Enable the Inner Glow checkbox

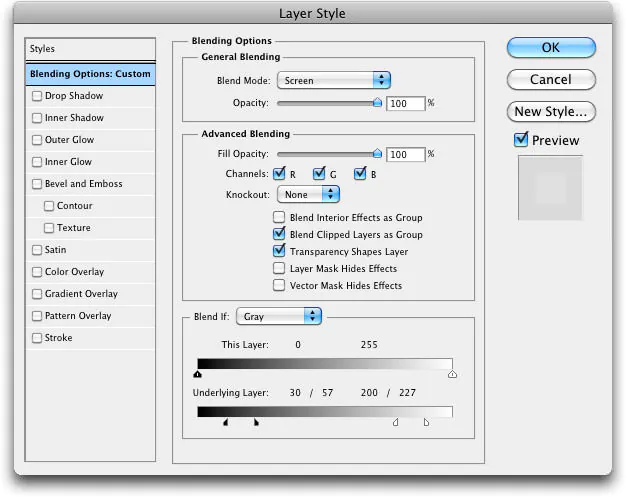tap(37, 162)
